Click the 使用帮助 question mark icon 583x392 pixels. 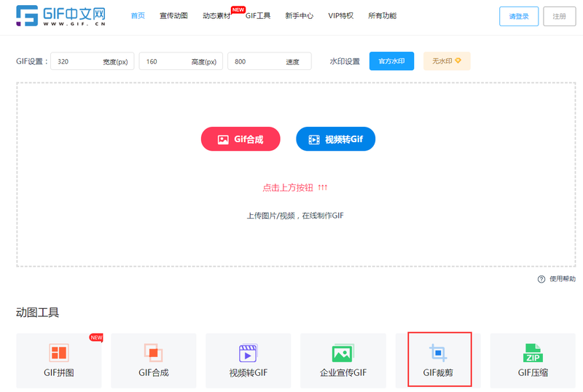pos(541,279)
